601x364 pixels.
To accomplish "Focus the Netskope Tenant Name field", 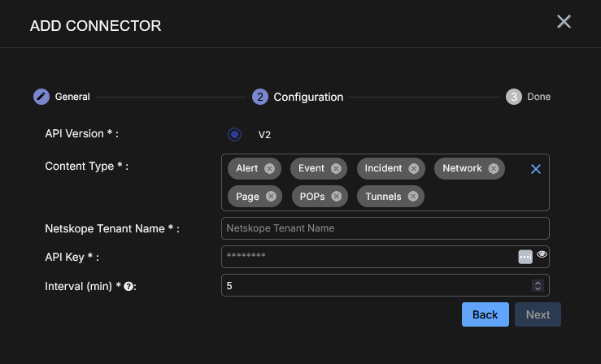I will (x=385, y=228).
